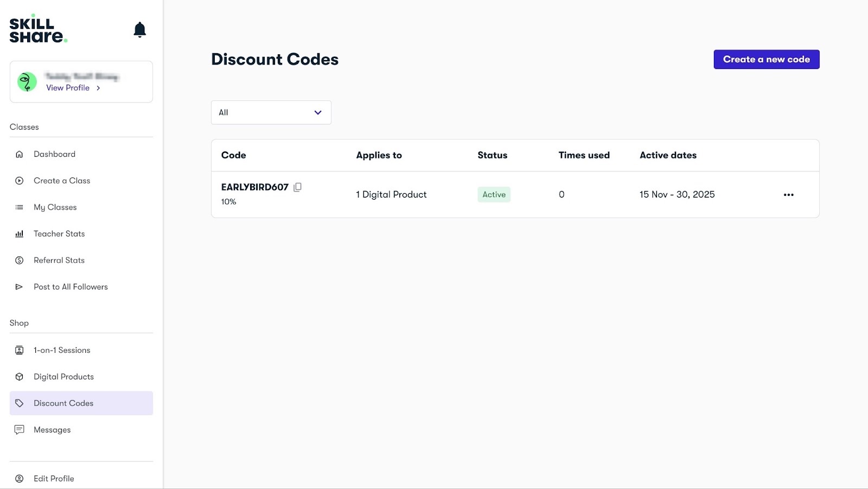Click the Create a Class play icon
This screenshot has height=489, width=868.
pyautogui.click(x=20, y=181)
